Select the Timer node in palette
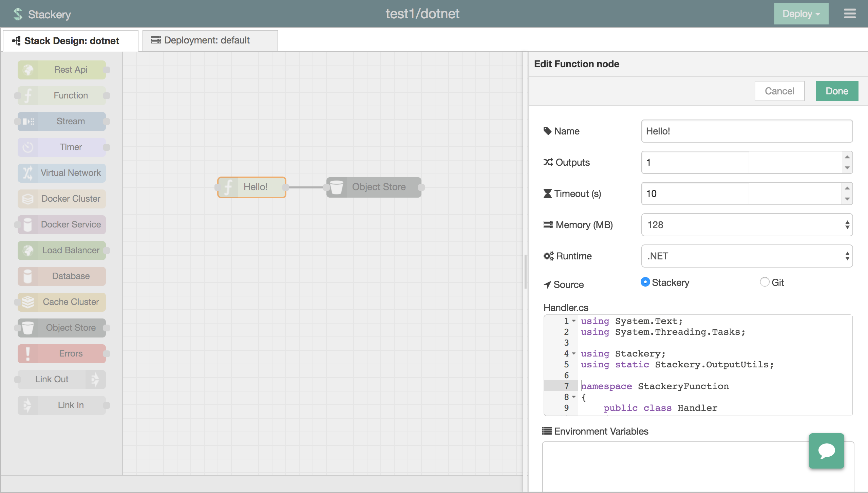This screenshot has height=493, width=868. coord(62,147)
